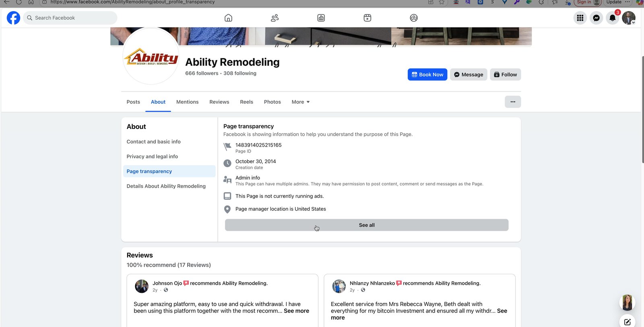Click Nhlanzy Nhlanzeko's profile photo
This screenshot has width=644, height=327.
339,286
